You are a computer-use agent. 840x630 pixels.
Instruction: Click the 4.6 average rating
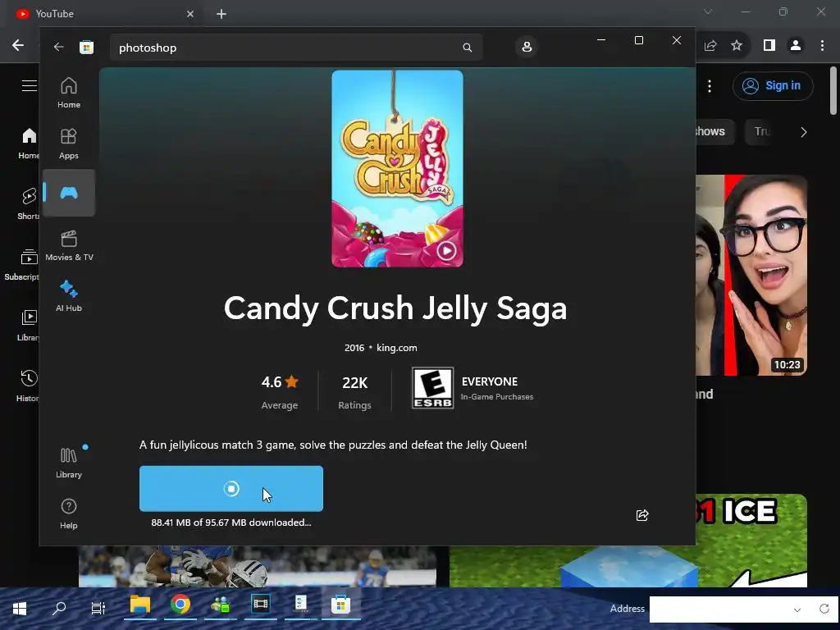tap(279, 391)
